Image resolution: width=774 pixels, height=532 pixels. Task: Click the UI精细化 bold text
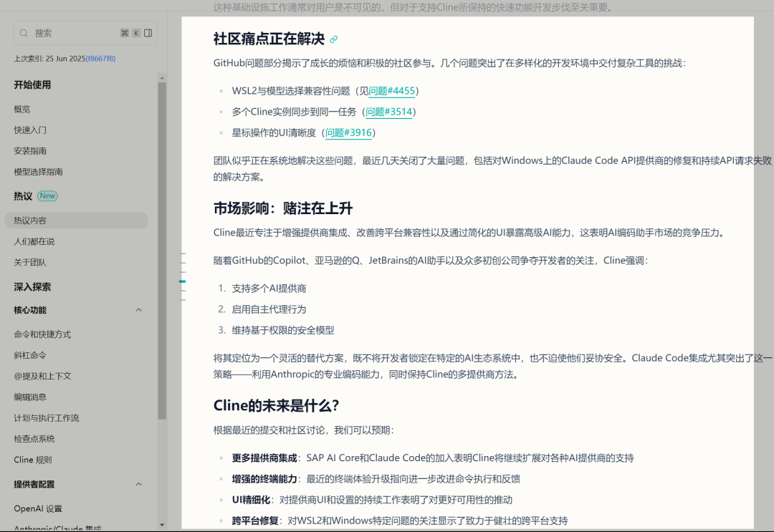252,500
